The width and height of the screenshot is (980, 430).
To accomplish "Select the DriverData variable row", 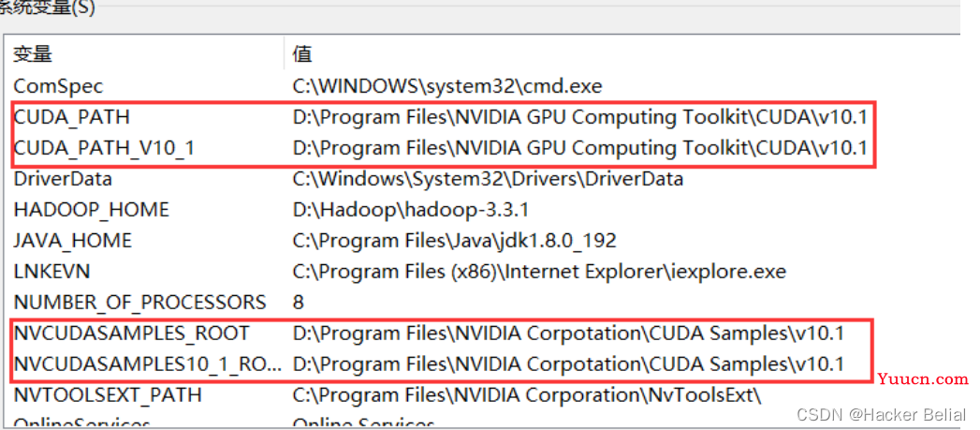I will (x=480, y=179).
